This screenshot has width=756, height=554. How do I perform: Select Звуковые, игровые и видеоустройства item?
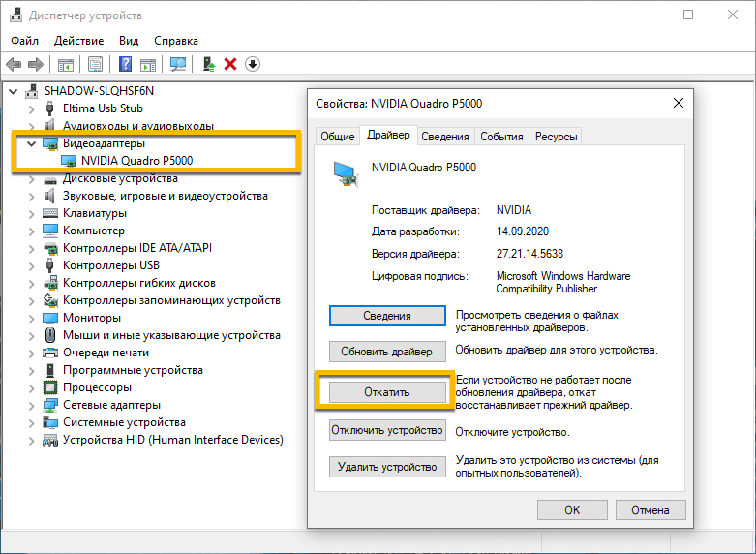(166, 196)
